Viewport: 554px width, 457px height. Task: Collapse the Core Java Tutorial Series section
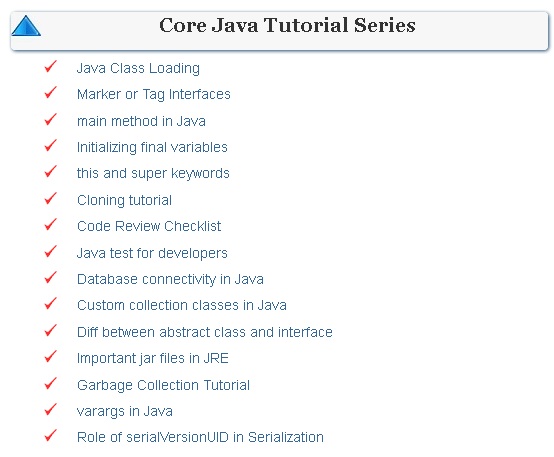[26, 26]
